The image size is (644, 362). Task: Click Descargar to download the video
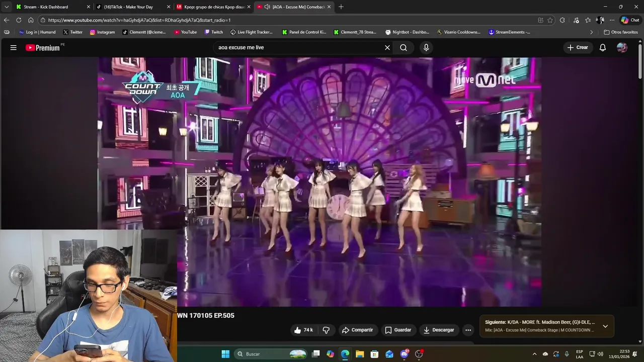(439, 330)
